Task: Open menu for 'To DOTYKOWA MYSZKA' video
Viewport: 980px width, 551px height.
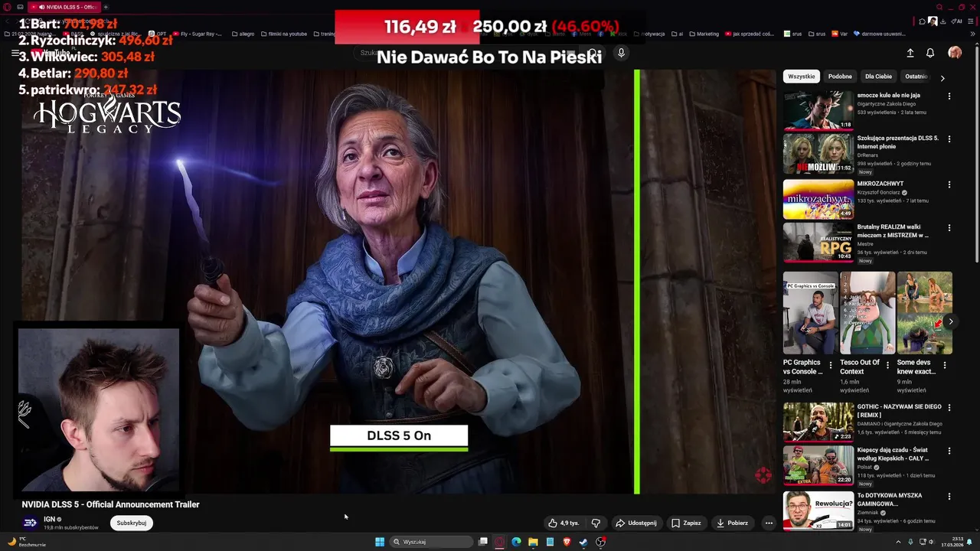Action: point(949,497)
